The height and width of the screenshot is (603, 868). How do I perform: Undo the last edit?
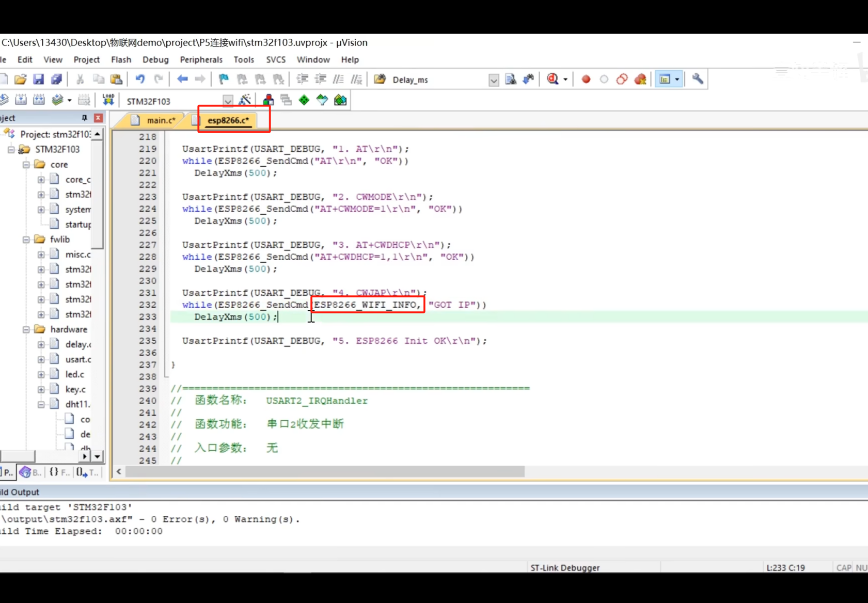(x=140, y=79)
